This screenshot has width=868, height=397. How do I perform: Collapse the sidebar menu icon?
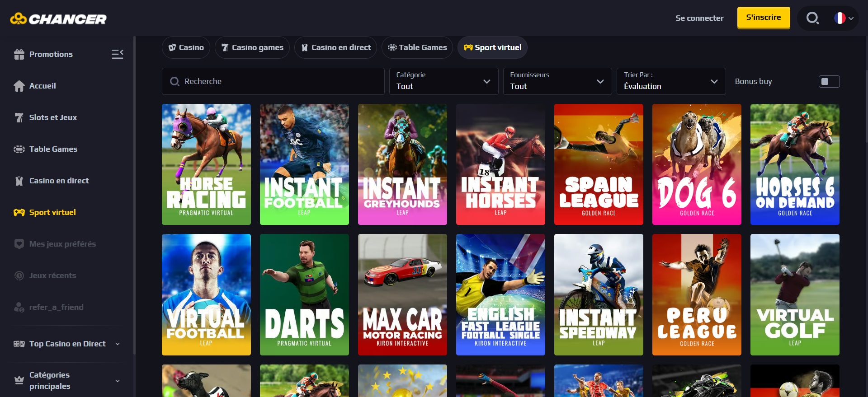coord(118,54)
